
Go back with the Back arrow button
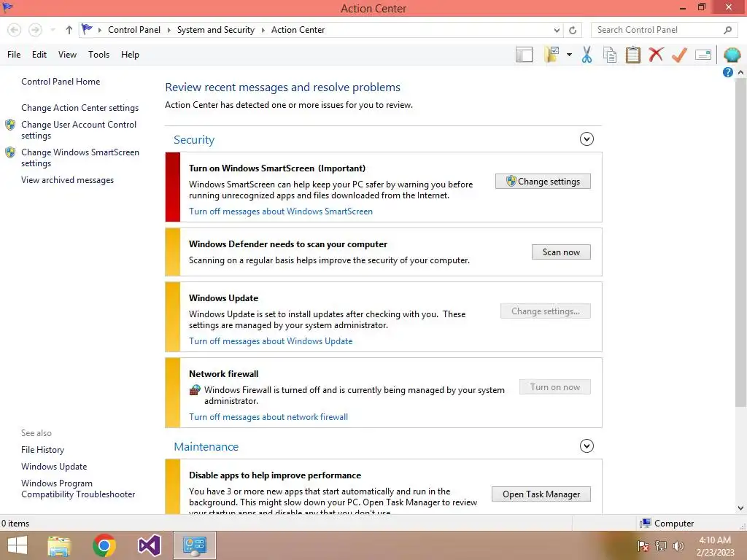[x=15, y=30]
